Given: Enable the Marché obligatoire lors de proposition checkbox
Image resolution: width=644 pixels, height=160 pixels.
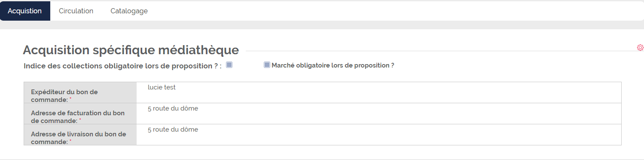Looking at the screenshot, I should pyautogui.click(x=267, y=65).
